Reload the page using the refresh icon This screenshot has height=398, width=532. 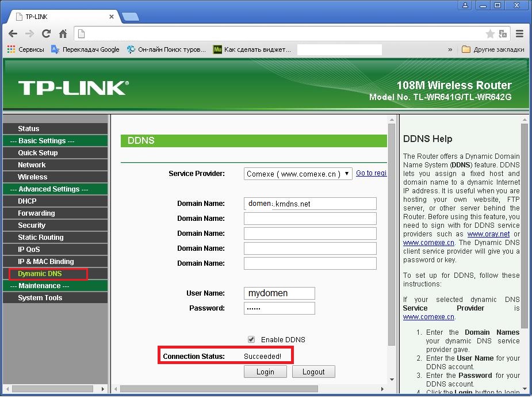coord(45,33)
